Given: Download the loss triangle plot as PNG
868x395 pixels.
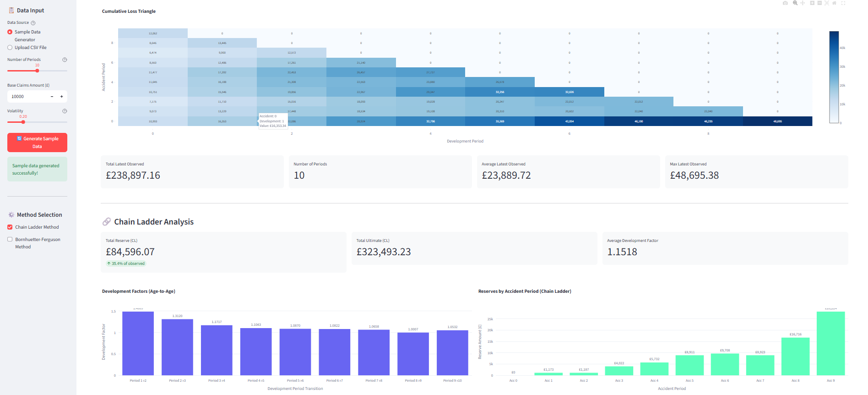Looking at the screenshot, I should [785, 3].
